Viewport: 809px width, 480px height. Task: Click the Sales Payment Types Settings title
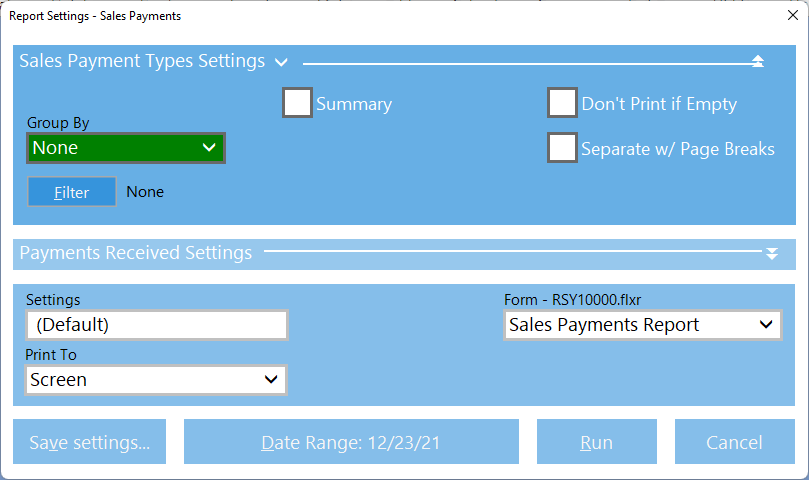142,62
